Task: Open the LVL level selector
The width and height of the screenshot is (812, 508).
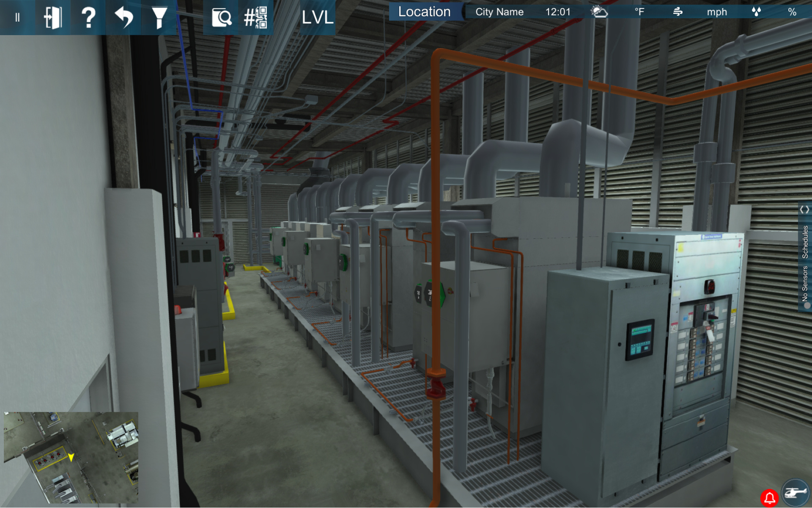Action: click(x=318, y=17)
